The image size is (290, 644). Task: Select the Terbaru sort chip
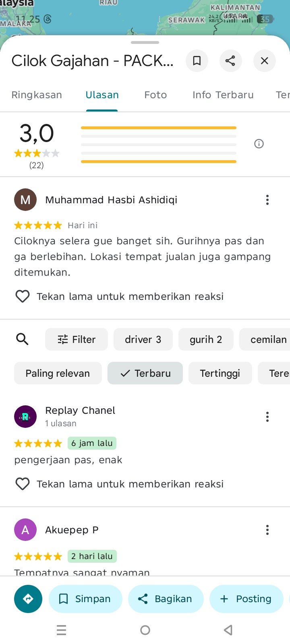click(145, 373)
